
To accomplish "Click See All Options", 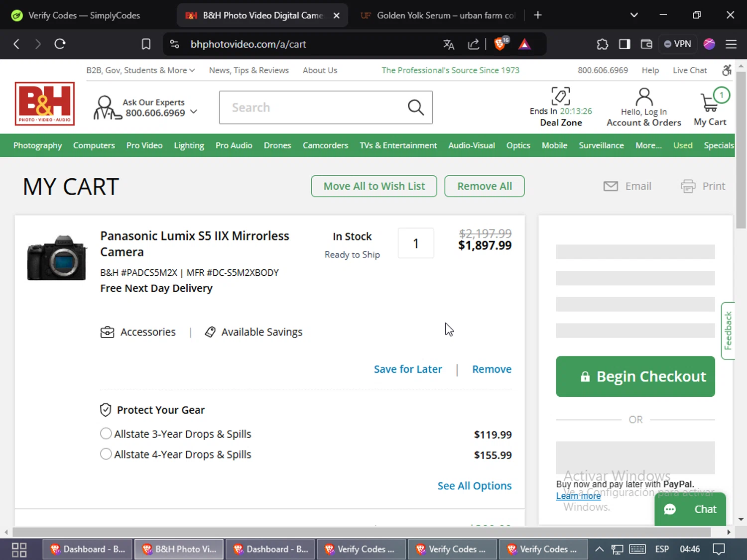I will (x=474, y=486).
